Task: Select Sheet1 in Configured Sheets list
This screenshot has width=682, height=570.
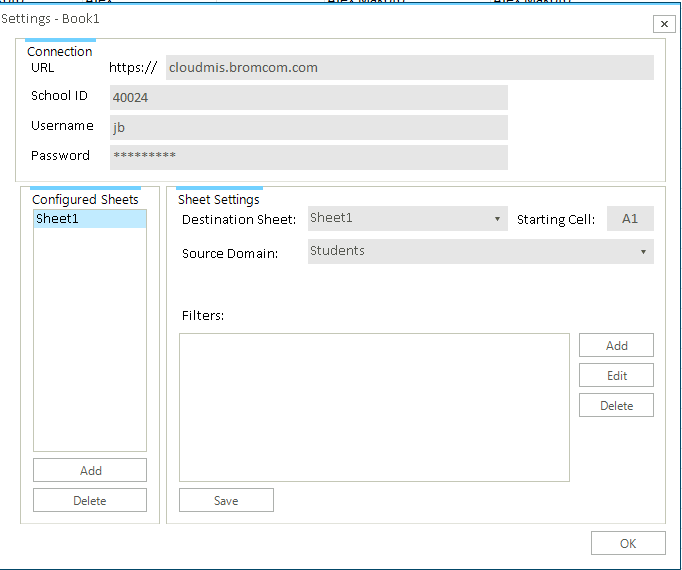Action: tap(90, 219)
